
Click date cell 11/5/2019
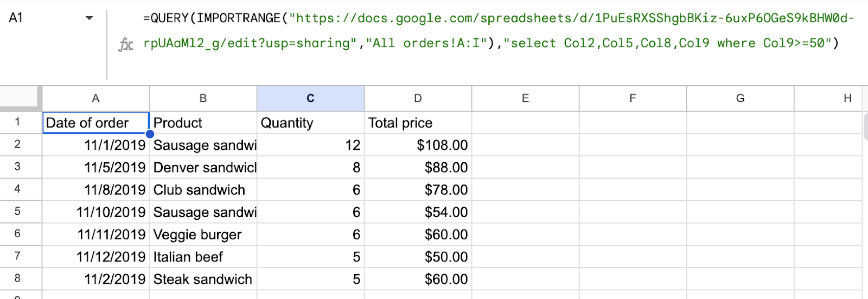point(95,167)
